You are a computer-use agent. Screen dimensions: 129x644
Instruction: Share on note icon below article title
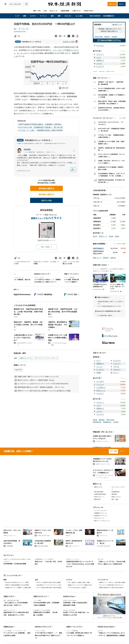click(x=64, y=36)
